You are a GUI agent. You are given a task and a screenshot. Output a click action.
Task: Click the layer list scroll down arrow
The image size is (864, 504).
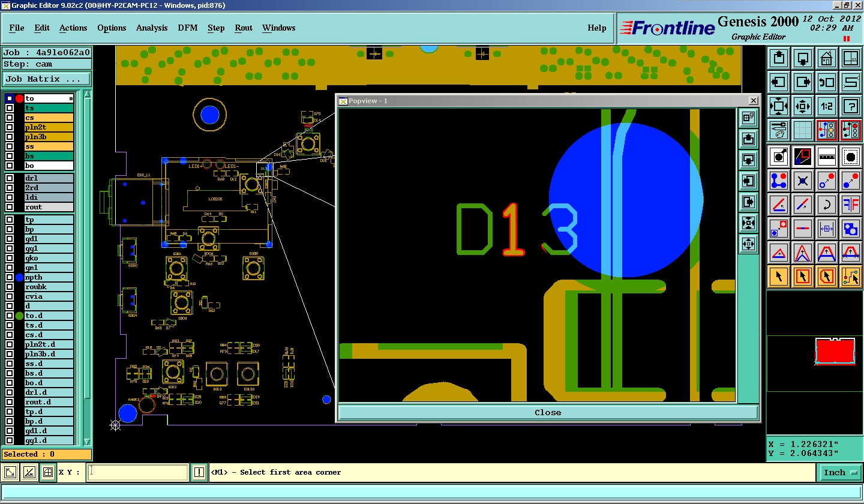(x=87, y=442)
